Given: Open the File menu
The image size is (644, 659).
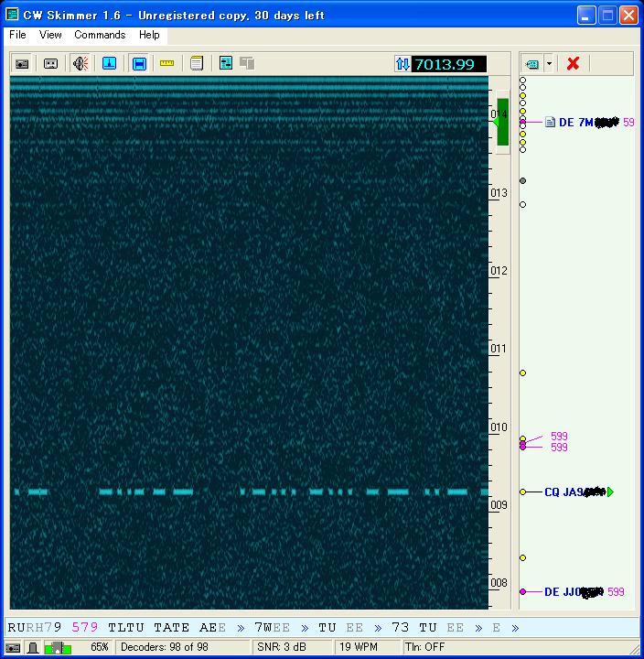Looking at the screenshot, I should pos(17,35).
